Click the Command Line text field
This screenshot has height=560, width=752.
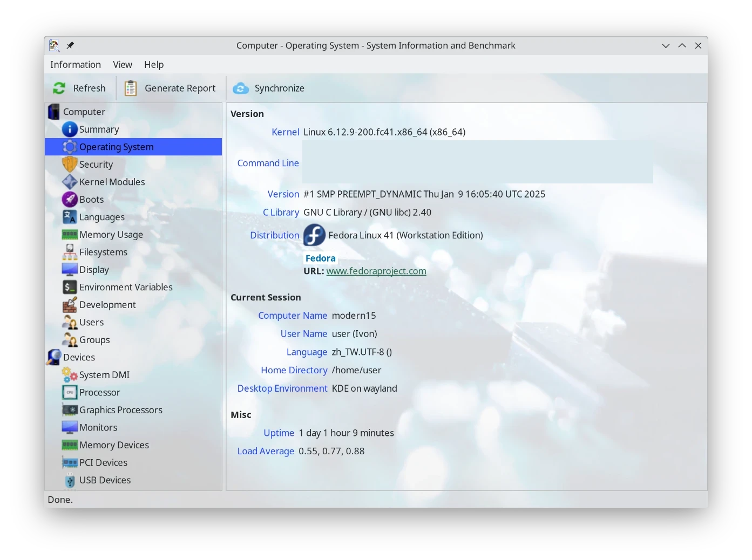click(x=477, y=162)
